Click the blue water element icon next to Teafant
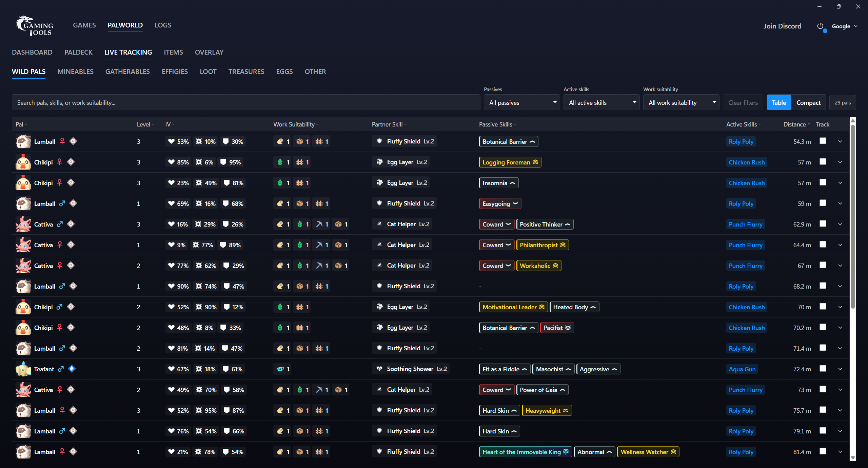 72,369
